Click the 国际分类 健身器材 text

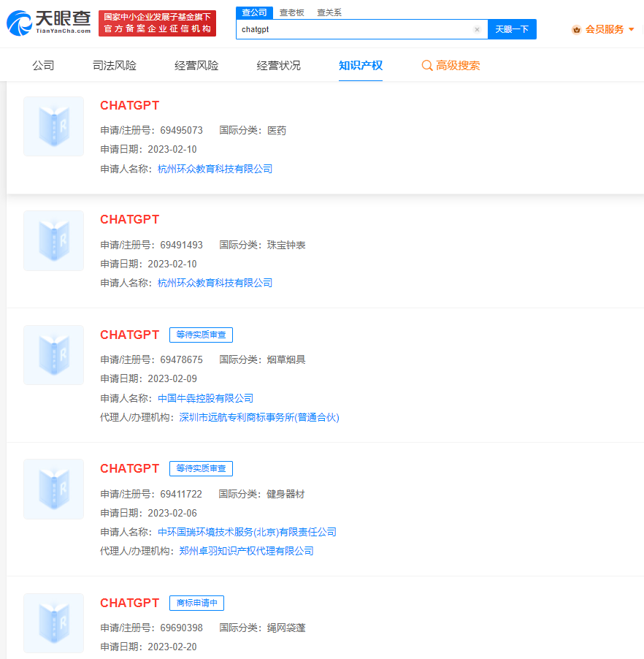click(x=261, y=494)
